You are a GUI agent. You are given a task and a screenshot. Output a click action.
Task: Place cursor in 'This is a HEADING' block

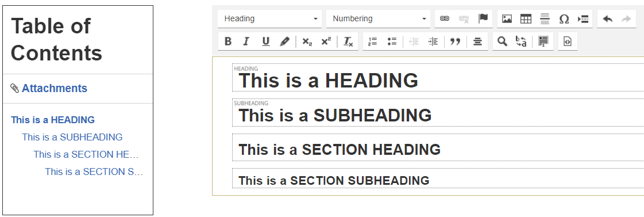[438, 77]
